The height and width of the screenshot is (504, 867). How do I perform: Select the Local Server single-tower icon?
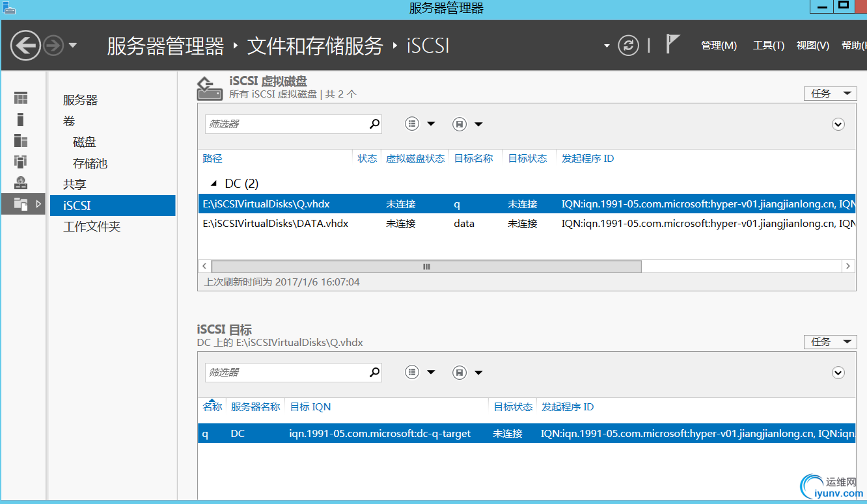coord(21,119)
